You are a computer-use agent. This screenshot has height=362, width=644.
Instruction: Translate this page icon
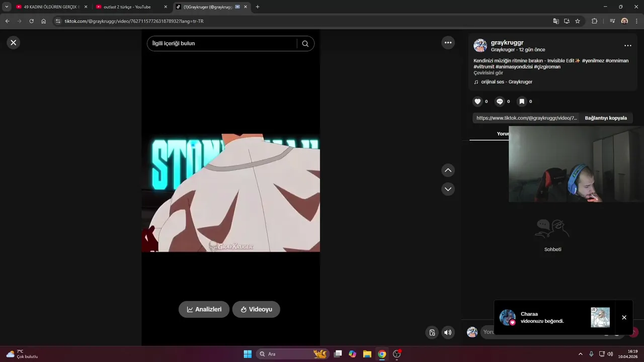pos(556,21)
